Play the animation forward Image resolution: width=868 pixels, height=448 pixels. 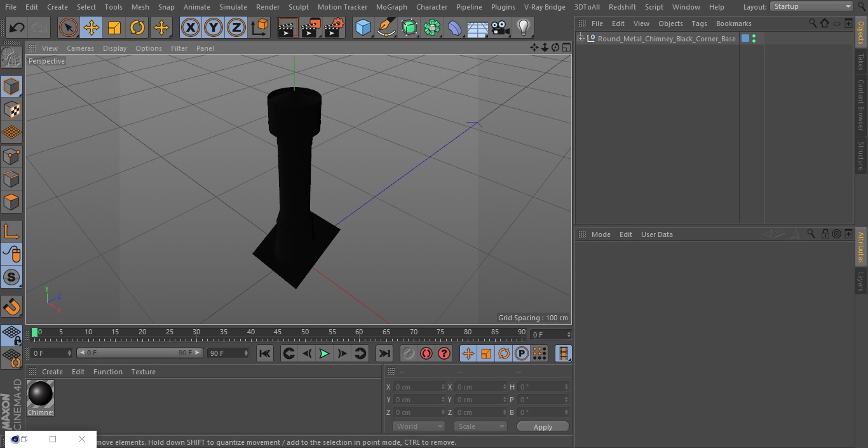pyautogui.click(x=324, y=353)
